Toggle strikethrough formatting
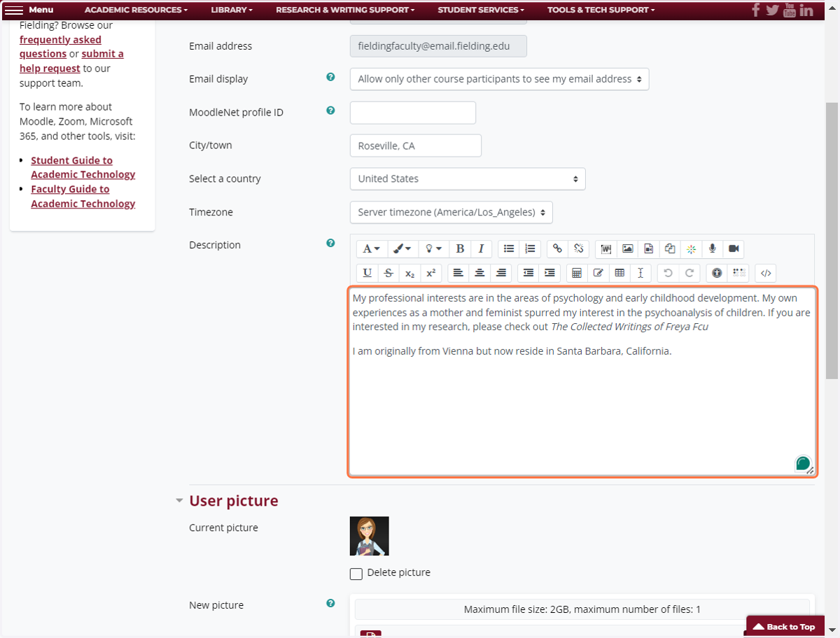This screenshot has width=840, height=638. tap(388, 274)
